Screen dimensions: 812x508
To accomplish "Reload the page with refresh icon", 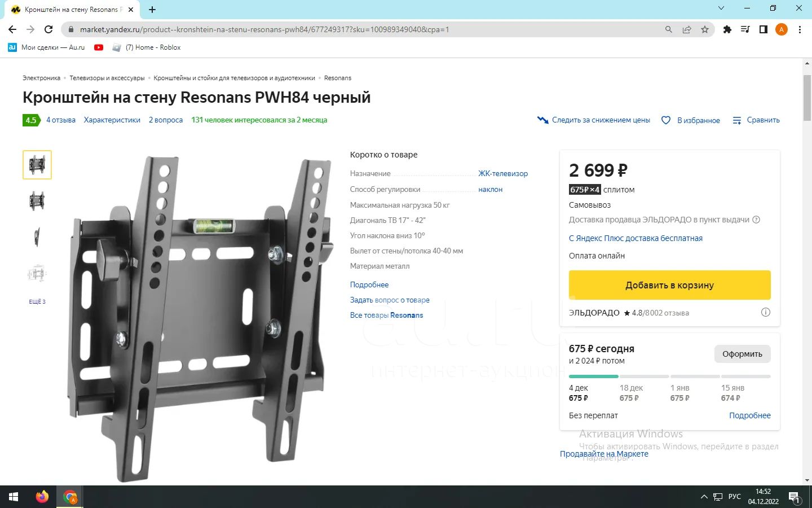I will (x=48, y=29).
